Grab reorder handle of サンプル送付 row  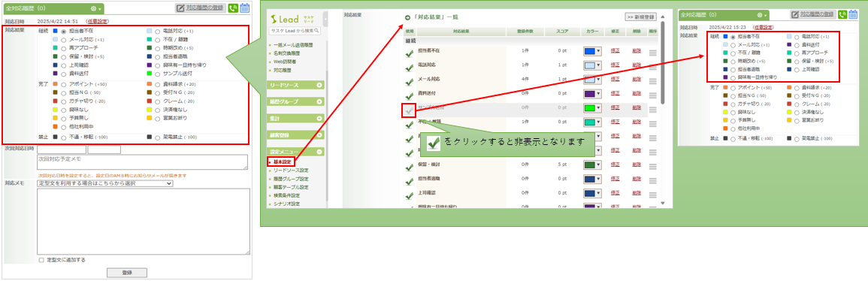(652, 110)
